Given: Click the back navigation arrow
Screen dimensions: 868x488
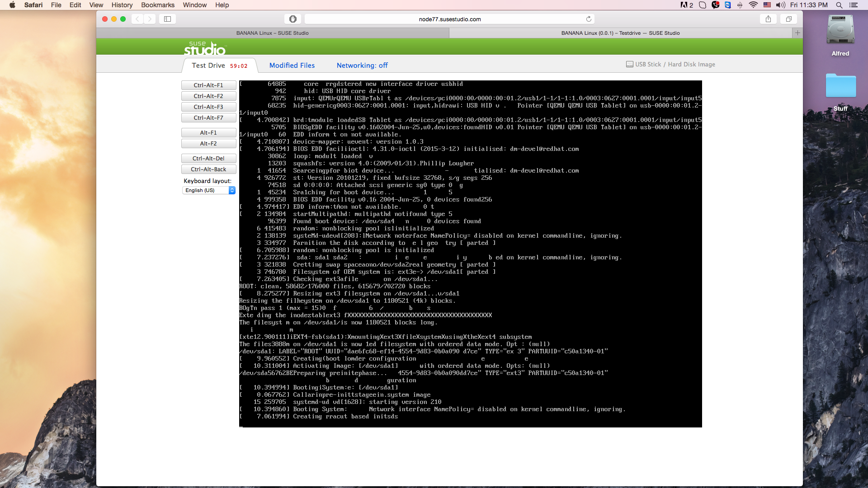Looking at the screenshot, I should pos(137,19).
